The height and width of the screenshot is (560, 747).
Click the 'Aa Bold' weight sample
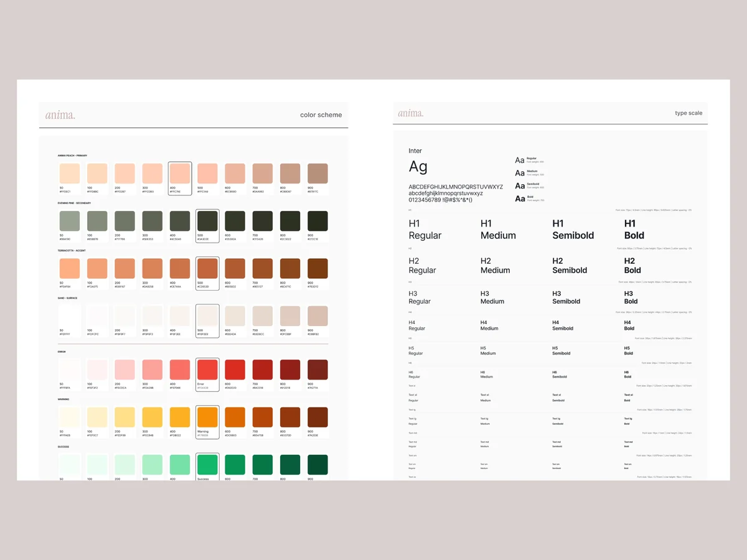pos(530,199)
